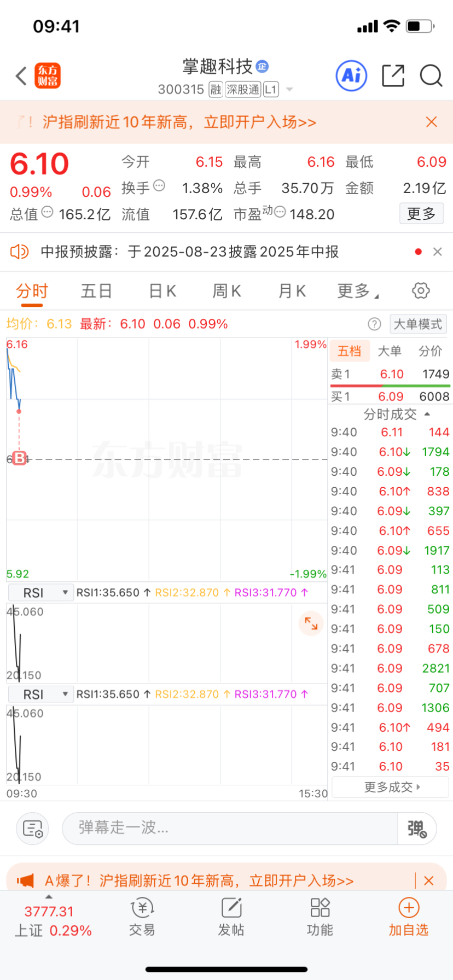Tap the 中报预披露 notice text
The width and height of the screenshot is (453, 980).
point(190,252)
